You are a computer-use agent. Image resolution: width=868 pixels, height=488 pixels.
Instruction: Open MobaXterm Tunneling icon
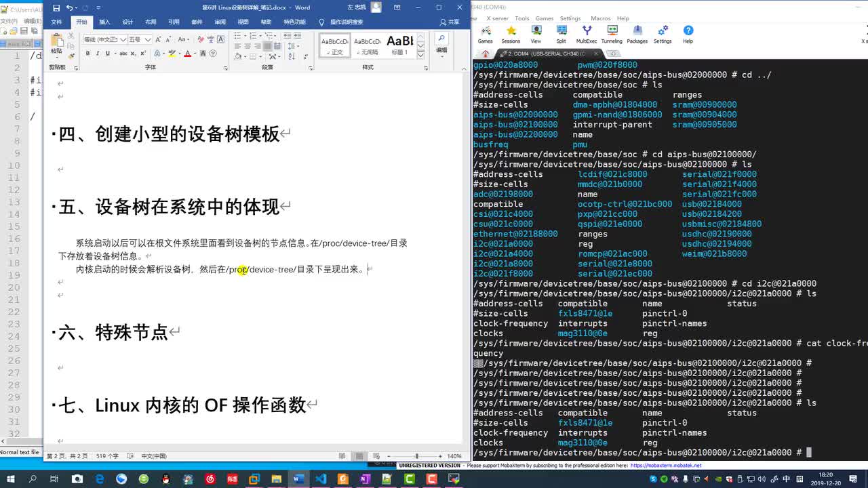(612, 35)
